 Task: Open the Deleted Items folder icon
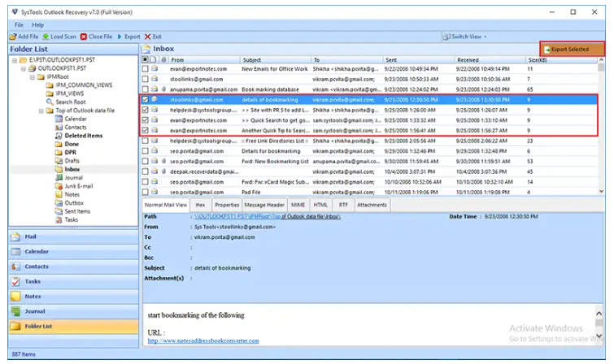pos(59,136)
